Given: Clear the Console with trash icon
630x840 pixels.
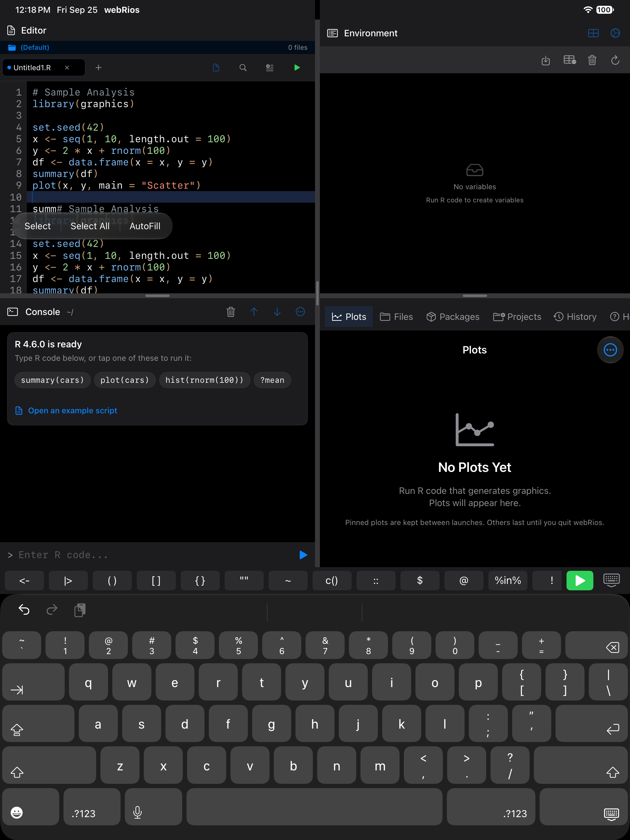Looking at the screenshot, I should point(231,312).
